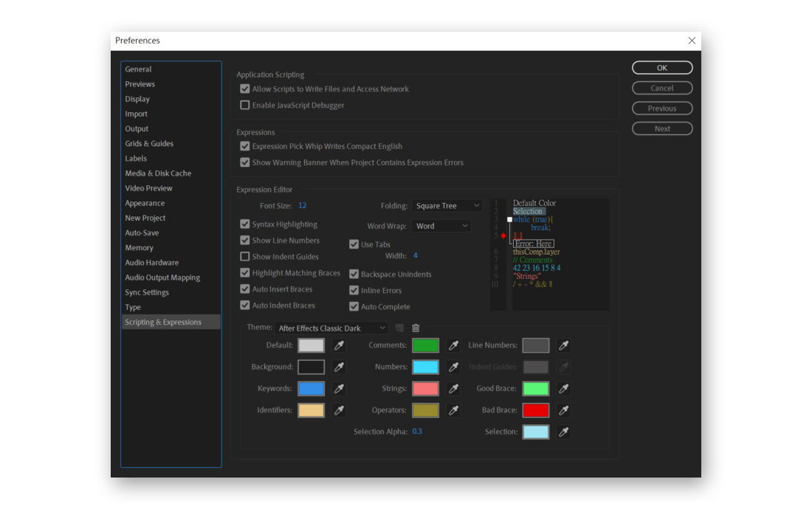
Task: Use the eyedropper for Comments color
Action: tap(454, 345)
